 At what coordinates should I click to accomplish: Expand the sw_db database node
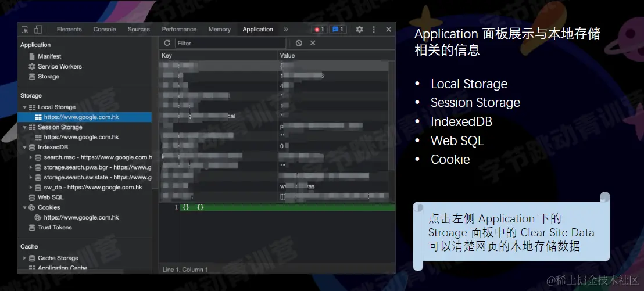pyautogui.click(x=31, y=188)
